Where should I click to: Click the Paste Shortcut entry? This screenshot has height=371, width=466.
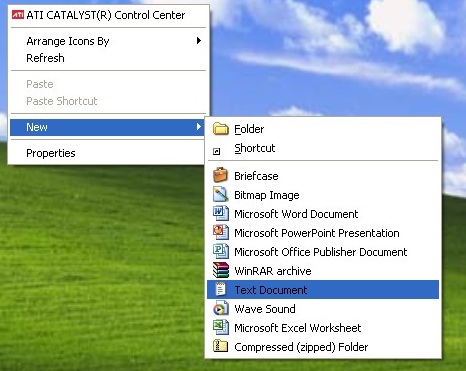[108, 101]
